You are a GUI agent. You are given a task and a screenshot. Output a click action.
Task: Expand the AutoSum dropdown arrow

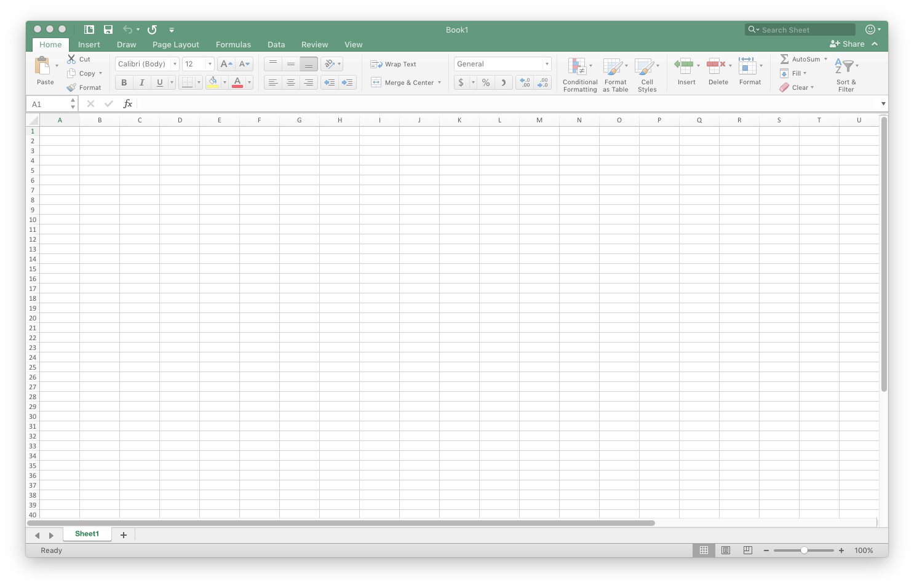pos(825,59)
